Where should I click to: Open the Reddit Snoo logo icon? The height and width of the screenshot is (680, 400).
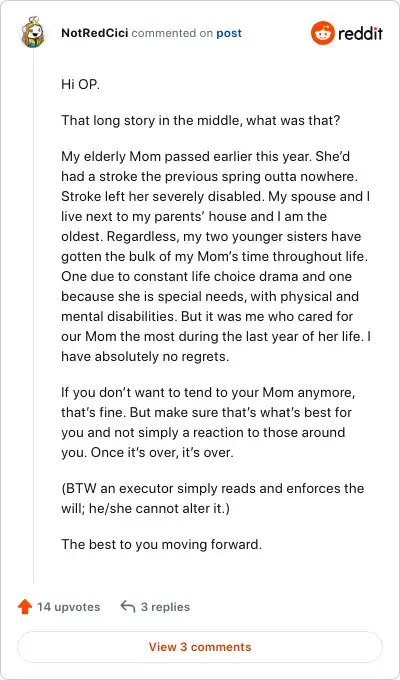(323, 33)
